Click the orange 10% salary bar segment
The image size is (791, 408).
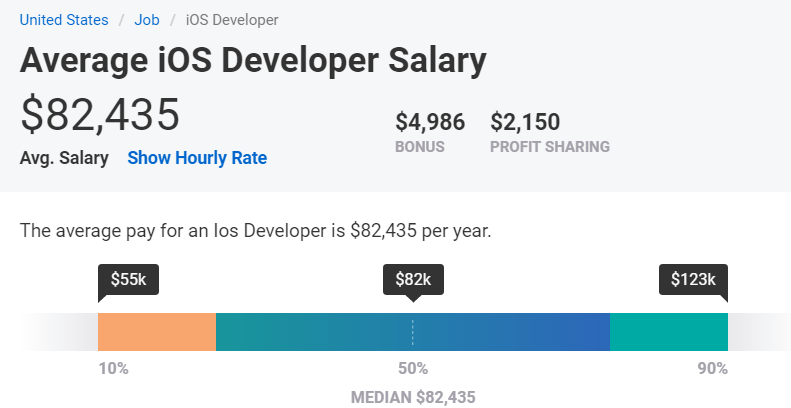point(157,331)
